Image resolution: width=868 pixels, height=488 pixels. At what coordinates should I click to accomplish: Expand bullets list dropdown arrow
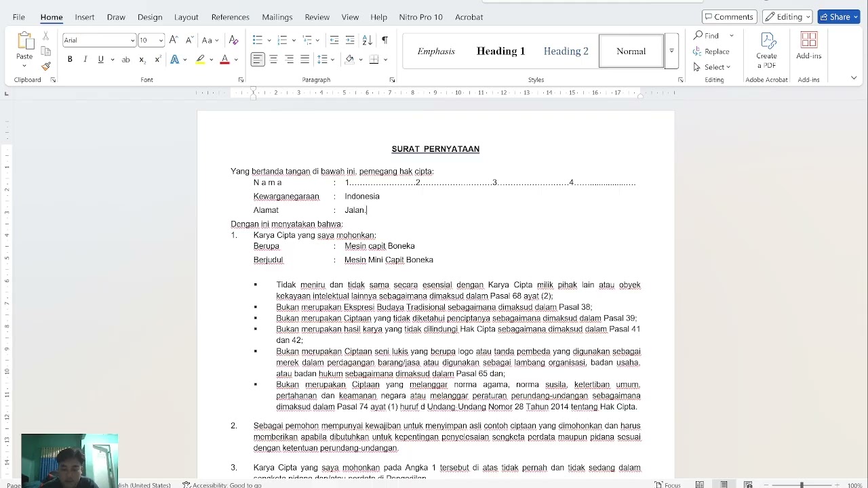pos(269,41)
